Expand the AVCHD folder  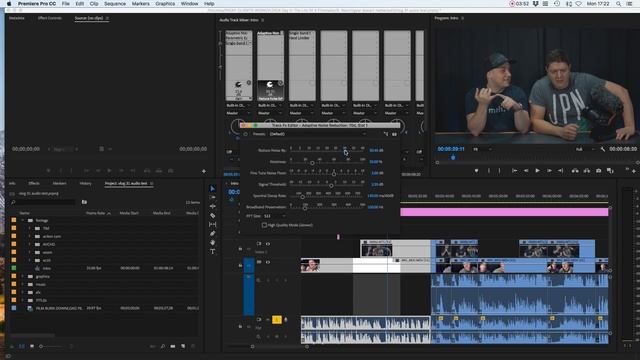(x=29, y=244)
